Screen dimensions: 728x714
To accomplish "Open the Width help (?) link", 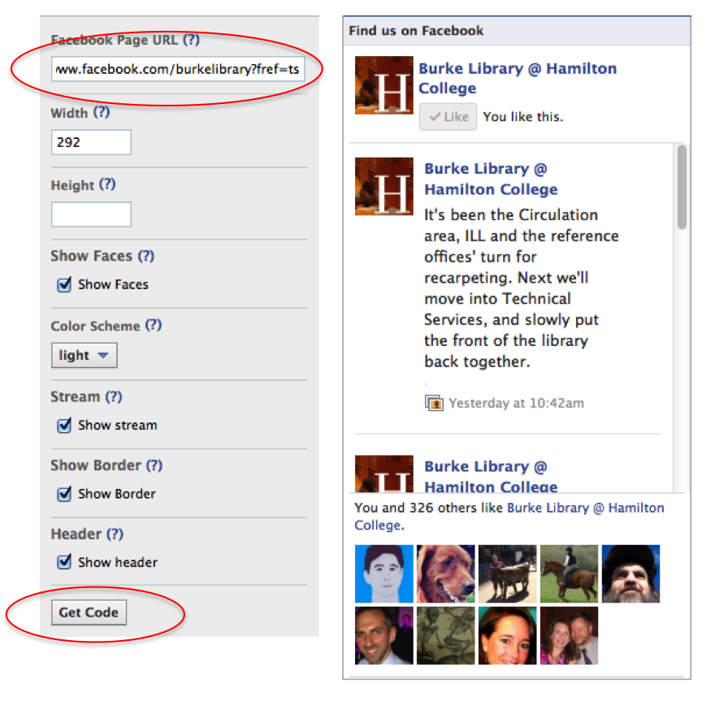I will click(102, 112).
